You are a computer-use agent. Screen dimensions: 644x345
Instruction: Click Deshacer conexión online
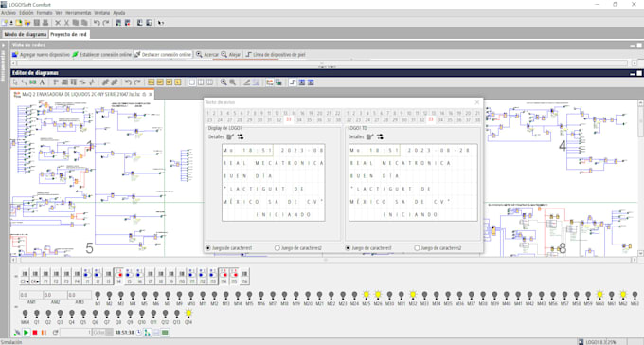[x=163, y=54]
